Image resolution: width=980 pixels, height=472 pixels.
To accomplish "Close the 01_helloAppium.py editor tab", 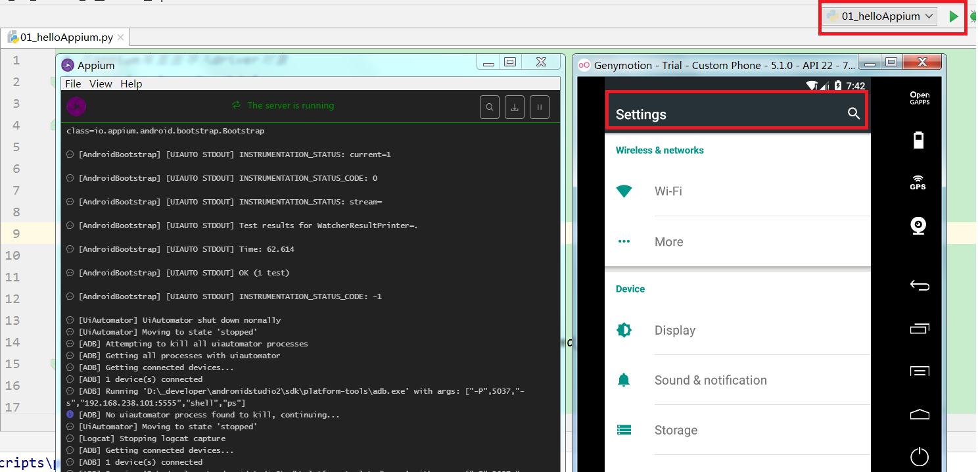I will coord(121,37).
